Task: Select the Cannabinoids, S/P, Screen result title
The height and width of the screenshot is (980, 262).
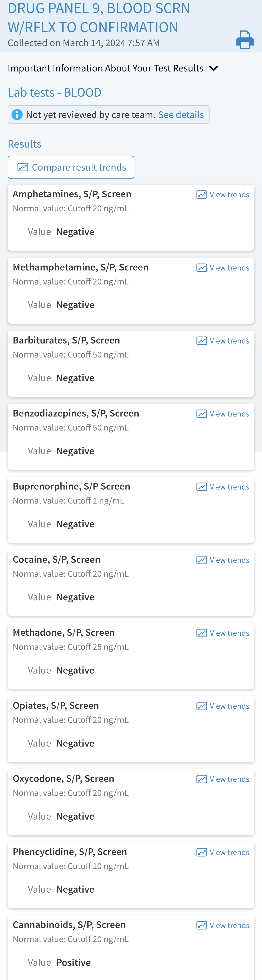Action: coord(69,925)
